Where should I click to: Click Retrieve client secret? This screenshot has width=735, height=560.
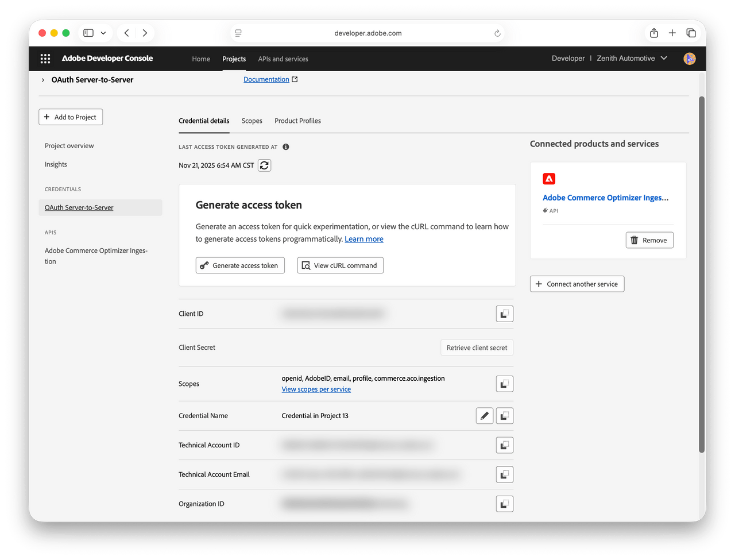[x=477, y=347]
